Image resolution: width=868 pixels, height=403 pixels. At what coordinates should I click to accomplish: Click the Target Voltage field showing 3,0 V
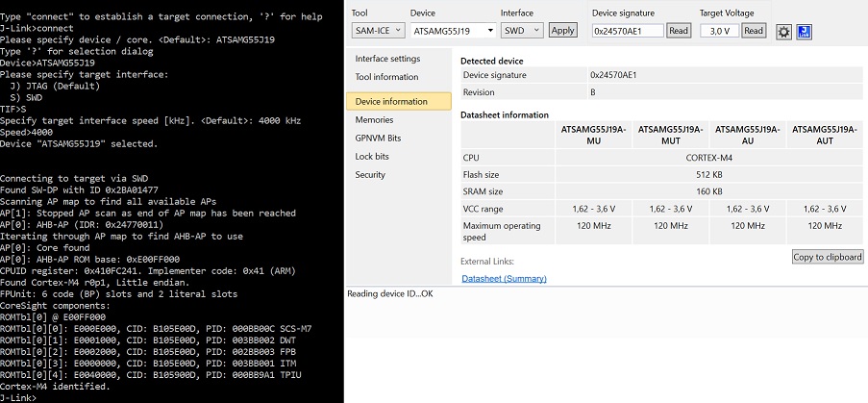pos(719,31)
